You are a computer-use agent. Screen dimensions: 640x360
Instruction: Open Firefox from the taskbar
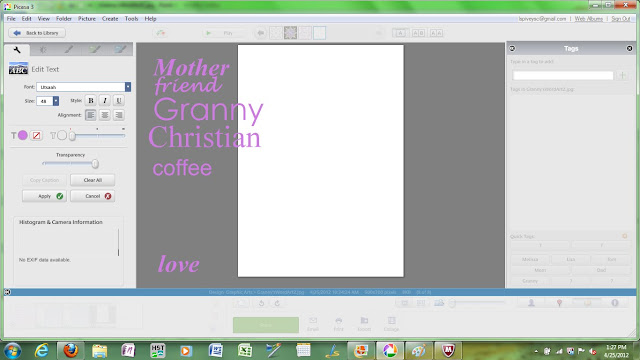[x=71, y=351]
